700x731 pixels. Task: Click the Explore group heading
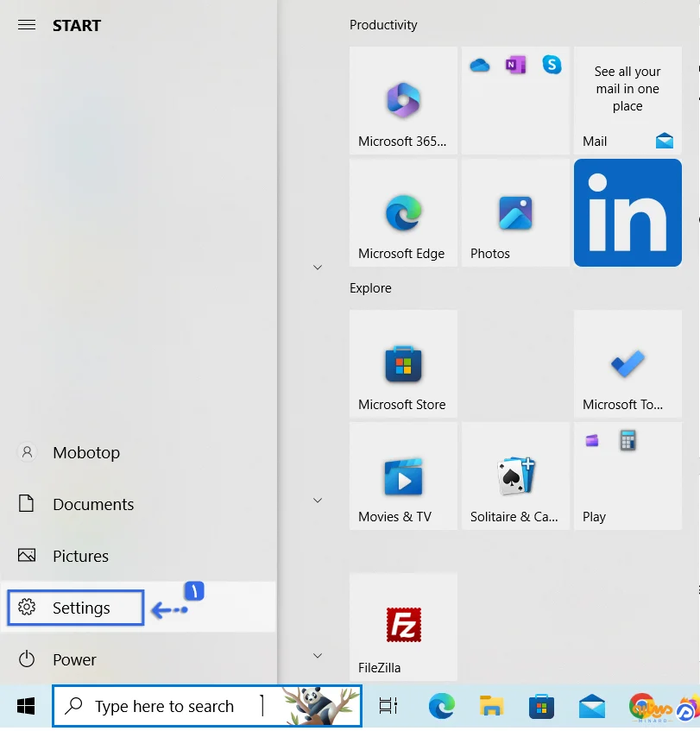(370, 288)
